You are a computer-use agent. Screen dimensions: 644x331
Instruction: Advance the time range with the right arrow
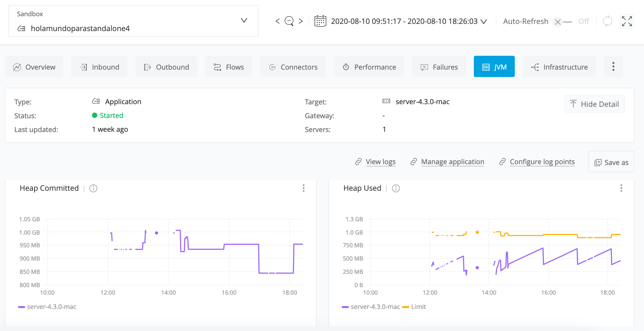301,21
